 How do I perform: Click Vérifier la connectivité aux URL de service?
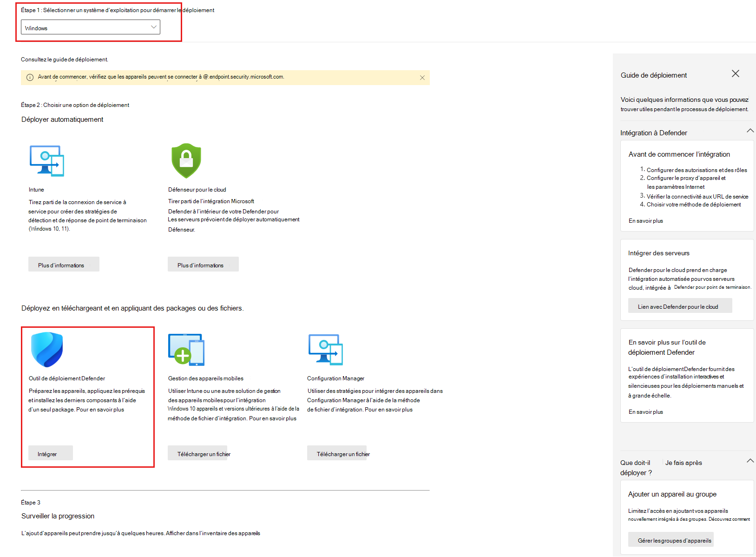point(697,197)
